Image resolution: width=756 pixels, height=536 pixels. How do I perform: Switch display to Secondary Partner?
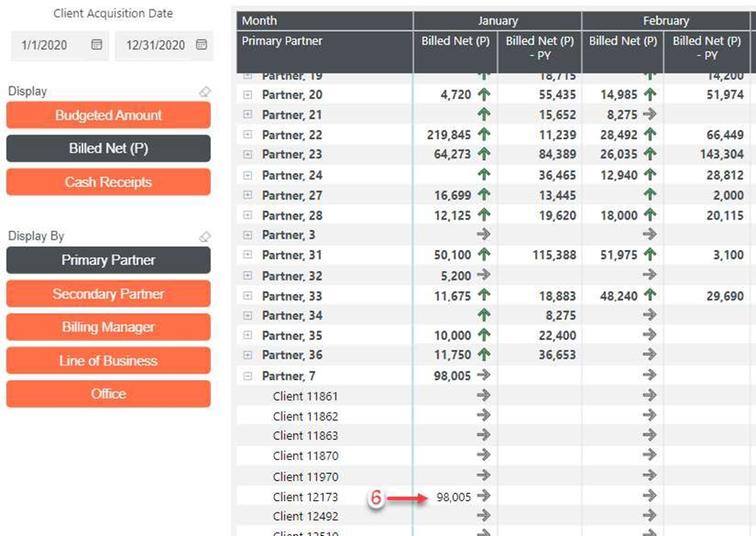108,294
